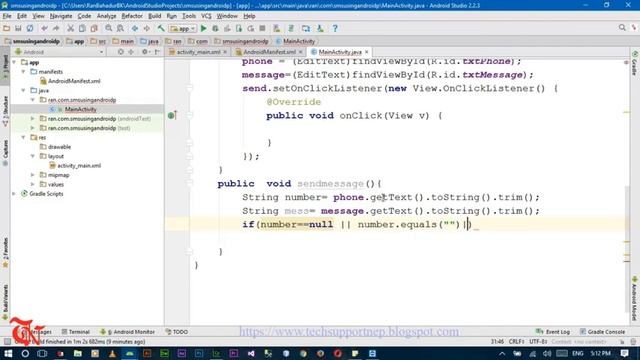The width and height of the screenshot is (640, 360).
Task: Click the Find magnifier toolbar icon
Action: [109, 28]
